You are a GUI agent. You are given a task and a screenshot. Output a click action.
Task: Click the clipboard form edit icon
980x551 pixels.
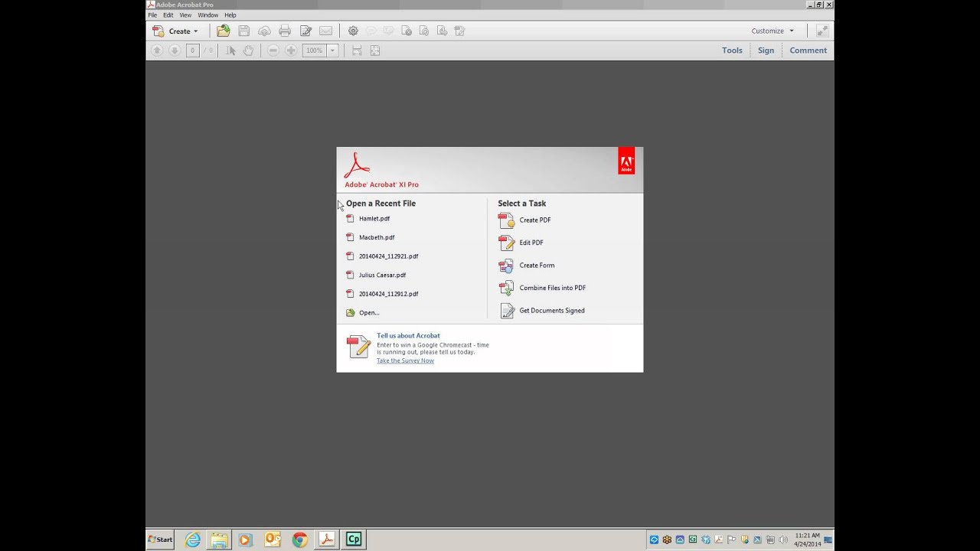[459, 31]
